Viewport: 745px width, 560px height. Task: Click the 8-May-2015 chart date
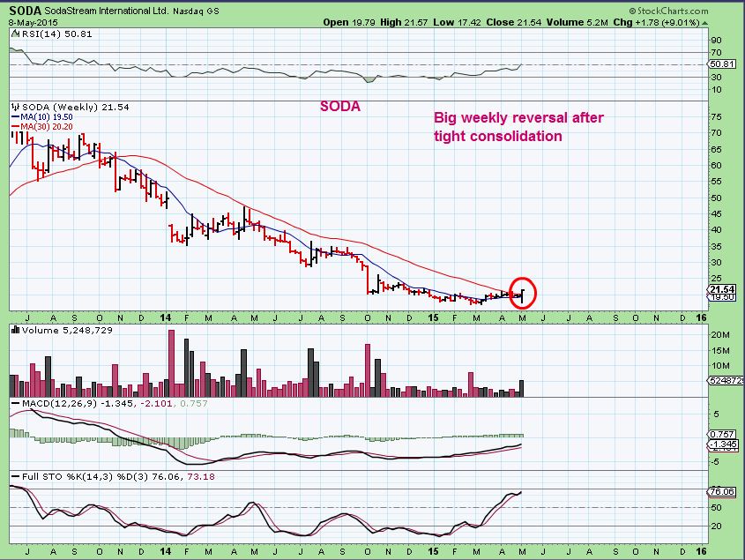(34, 22)
